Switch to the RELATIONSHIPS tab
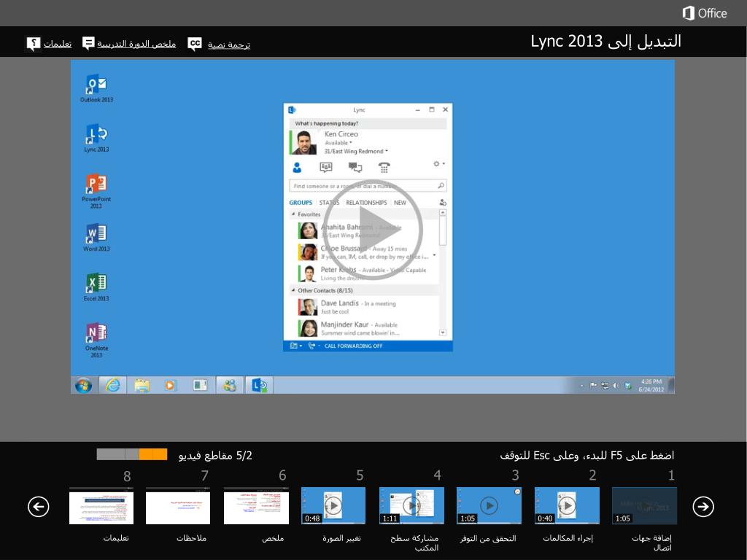Image resolution: width=747 pixels, height=560 pixels. [366, 203]
